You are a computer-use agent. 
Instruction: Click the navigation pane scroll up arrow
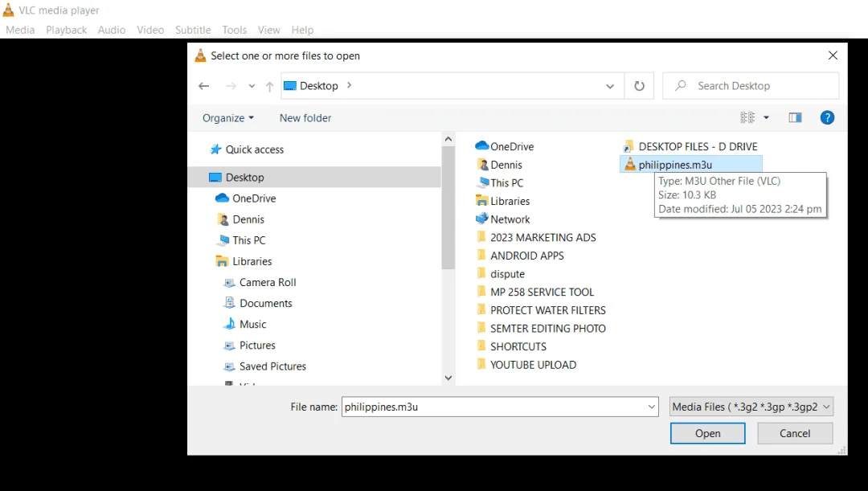click(448, 139)
